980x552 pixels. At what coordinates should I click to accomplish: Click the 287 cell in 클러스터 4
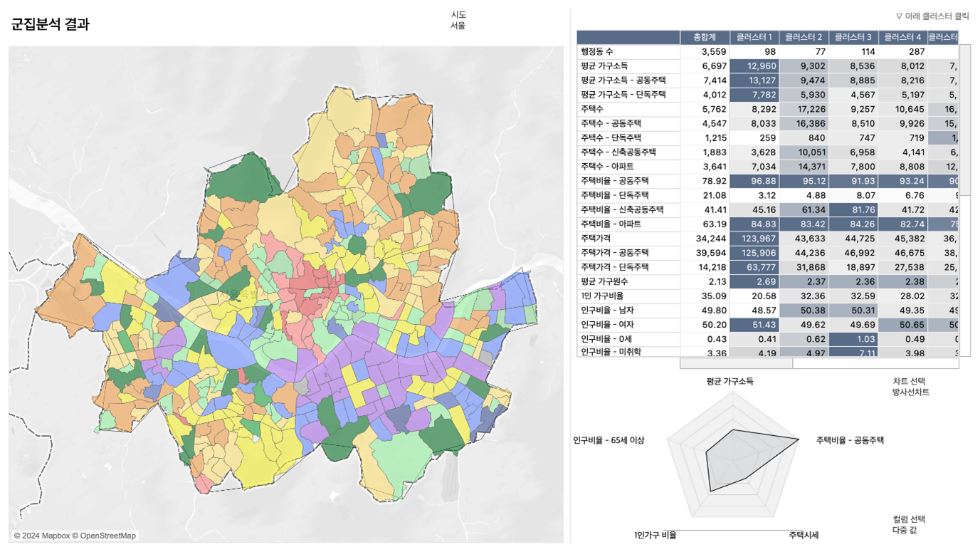(x=902, y=52)
